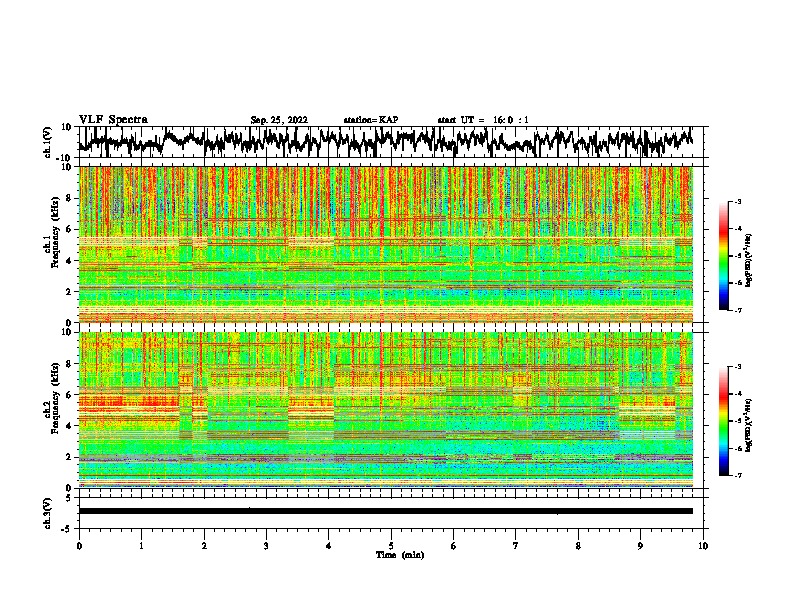Click the "4" tick on the Time axis

329,546
